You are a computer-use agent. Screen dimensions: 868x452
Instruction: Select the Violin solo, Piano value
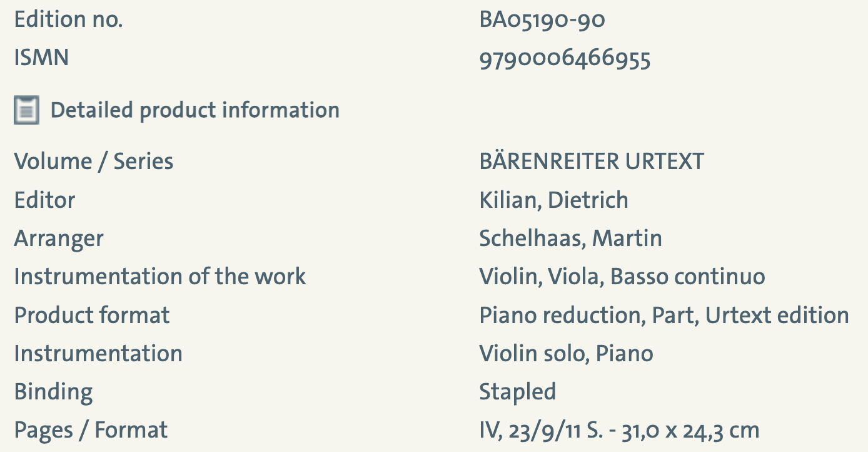[566, 354]
